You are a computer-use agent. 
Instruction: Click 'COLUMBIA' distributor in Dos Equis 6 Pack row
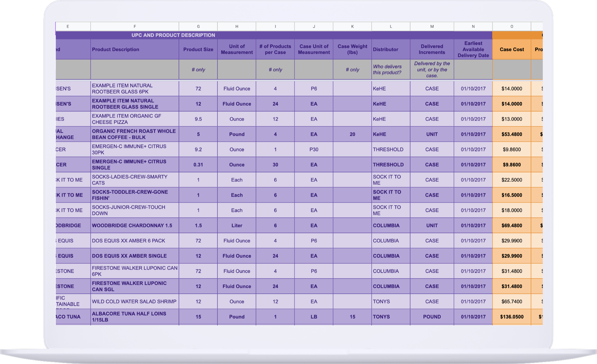(391, 241)
